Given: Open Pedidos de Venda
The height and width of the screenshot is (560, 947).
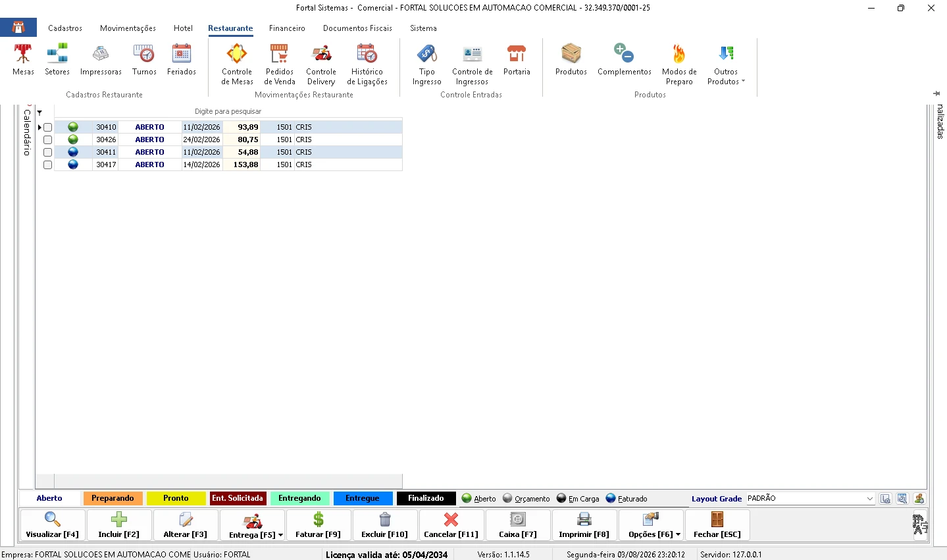Looking at the screenshot, I should point(280,64).
